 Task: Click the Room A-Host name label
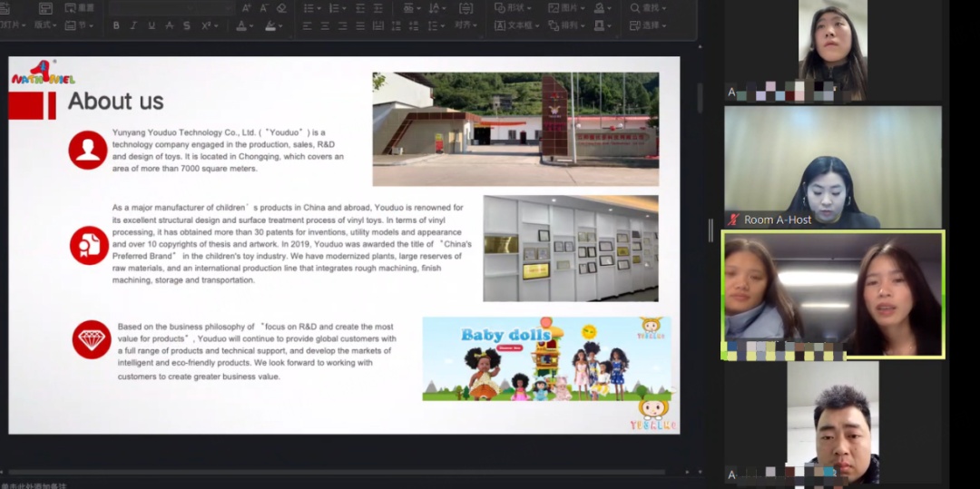[x=778, y=220]
